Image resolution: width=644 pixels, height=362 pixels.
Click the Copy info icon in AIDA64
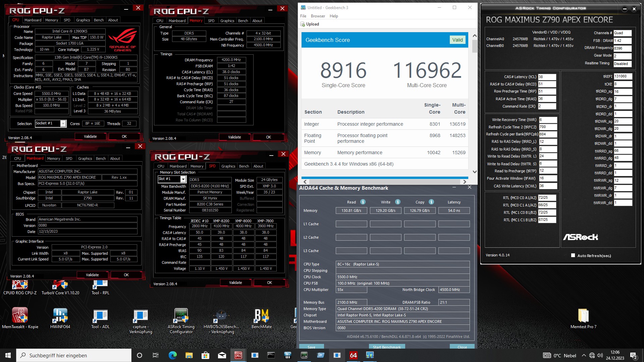431,202
